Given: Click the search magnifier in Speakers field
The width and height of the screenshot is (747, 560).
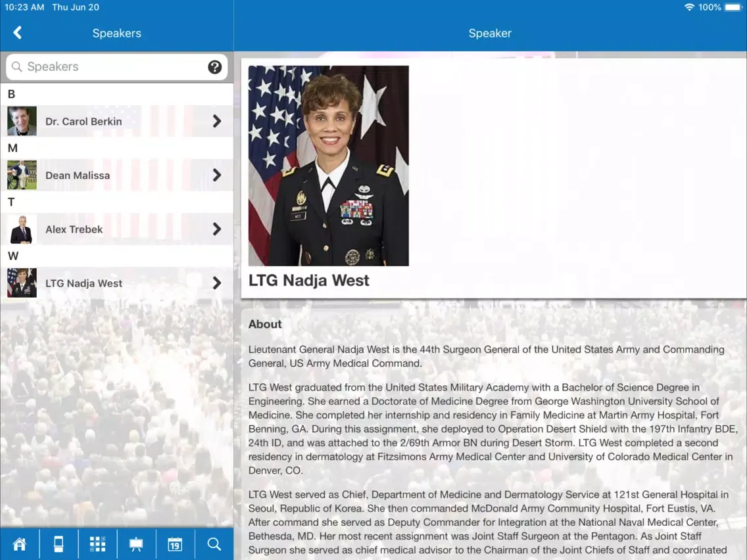Looking at the screenshot, I should coord(16,66).
